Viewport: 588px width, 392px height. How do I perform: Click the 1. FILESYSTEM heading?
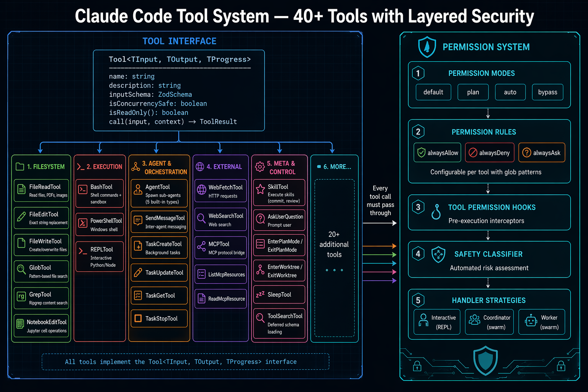(x=46, y=167)
